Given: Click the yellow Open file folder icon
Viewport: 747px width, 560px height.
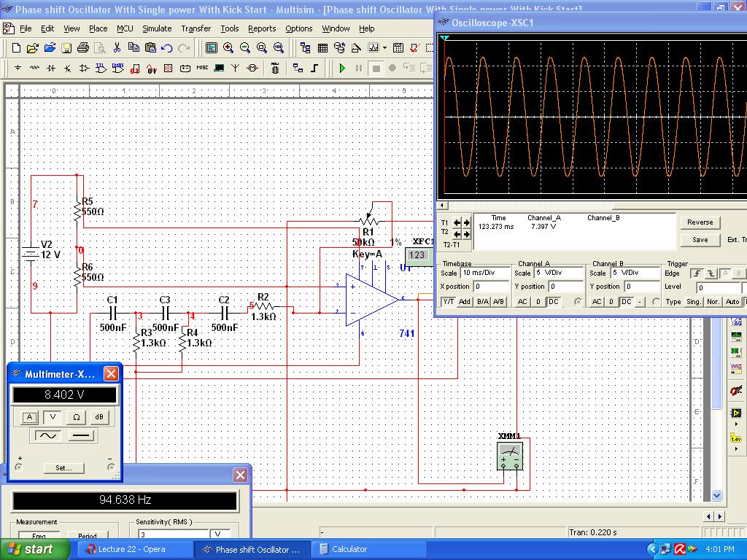Looking at the screenshot, I should click(x=32, y=47).
